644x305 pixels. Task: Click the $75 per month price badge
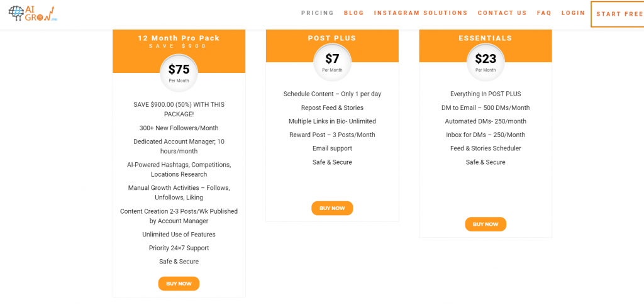pos(179,72)
